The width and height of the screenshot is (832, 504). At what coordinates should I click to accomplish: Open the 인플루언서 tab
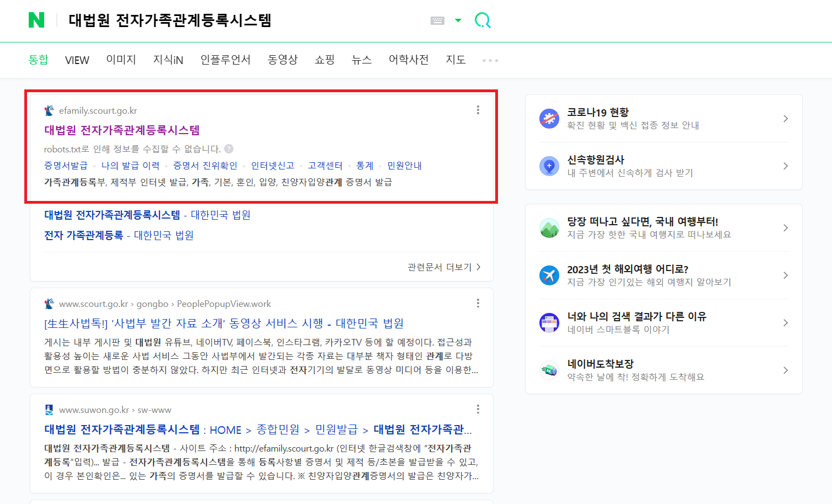click(x=225, y=60)
